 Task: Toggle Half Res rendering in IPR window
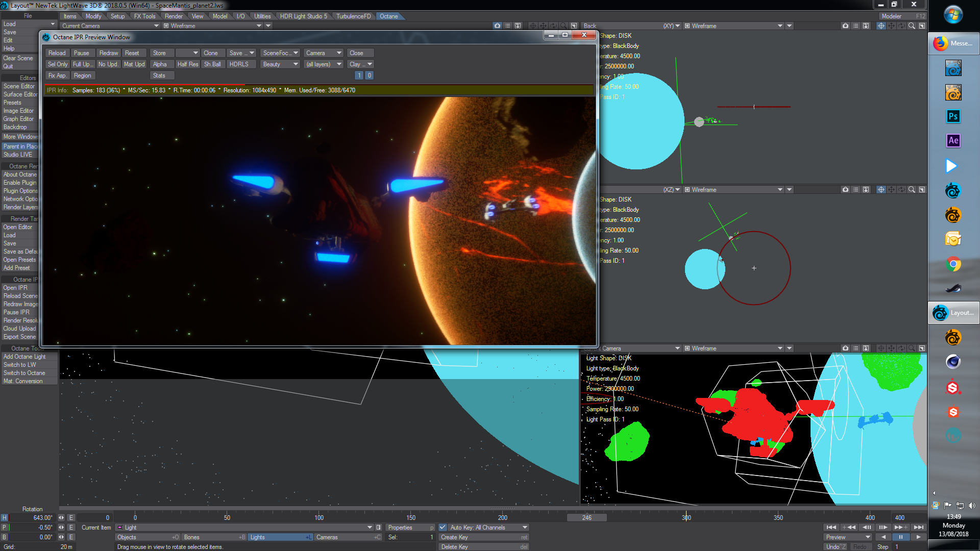click(187, 64)
